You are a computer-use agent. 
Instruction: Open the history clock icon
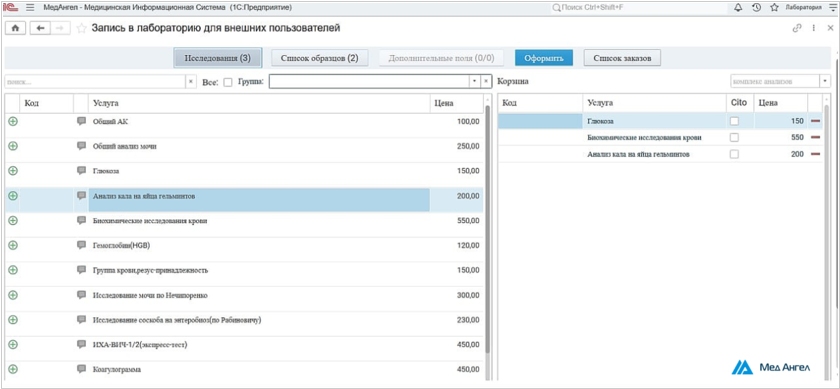coord(756,8)
